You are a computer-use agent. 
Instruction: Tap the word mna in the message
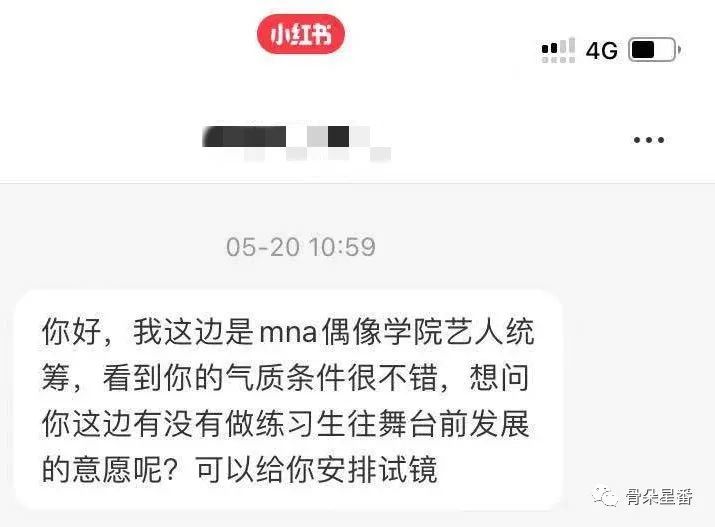tap(288, 333)
